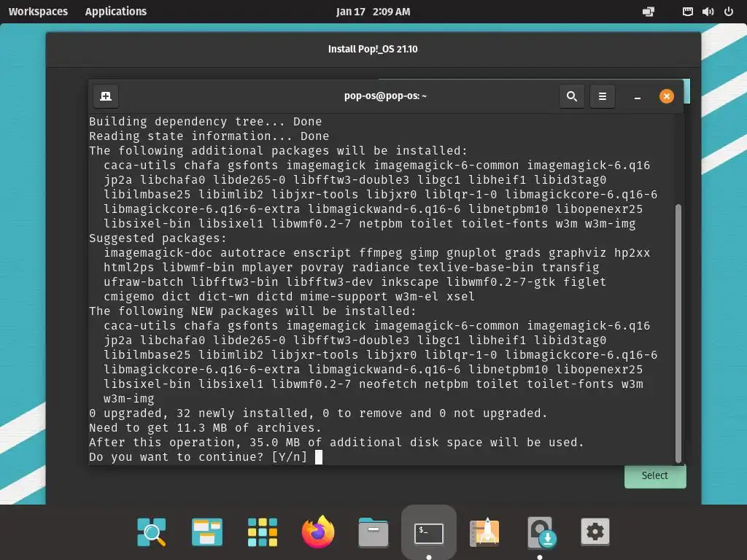Screen dimensions: 747x560
Task: Open a new terminal tab
Action: pos(106,96)
